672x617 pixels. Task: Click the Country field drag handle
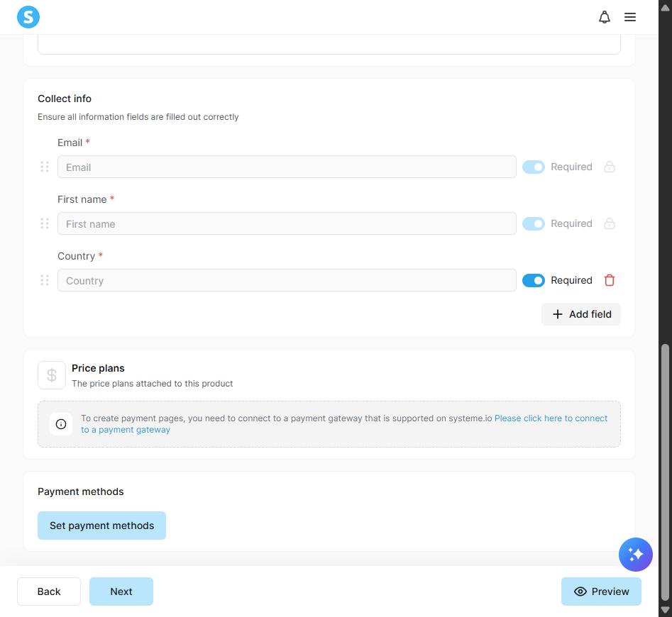tap(45, 280)
